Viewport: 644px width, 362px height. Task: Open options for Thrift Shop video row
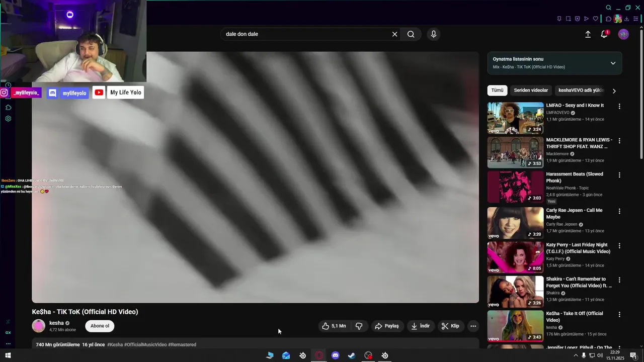pos(619,141)
